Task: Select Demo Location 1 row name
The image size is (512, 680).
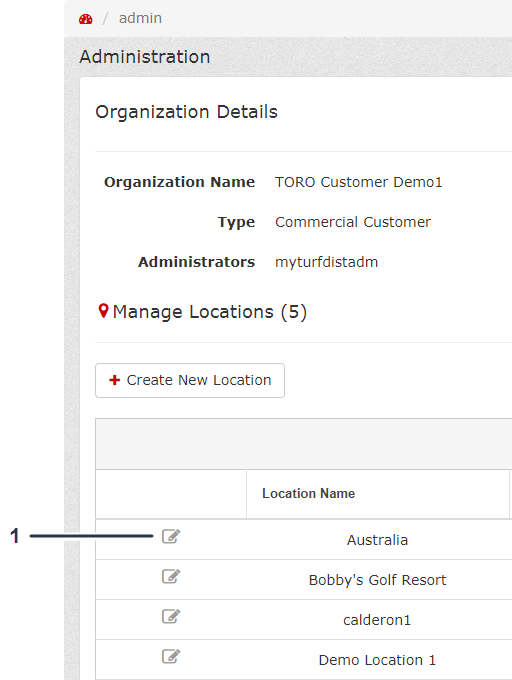Action: [x=377, y=660]
